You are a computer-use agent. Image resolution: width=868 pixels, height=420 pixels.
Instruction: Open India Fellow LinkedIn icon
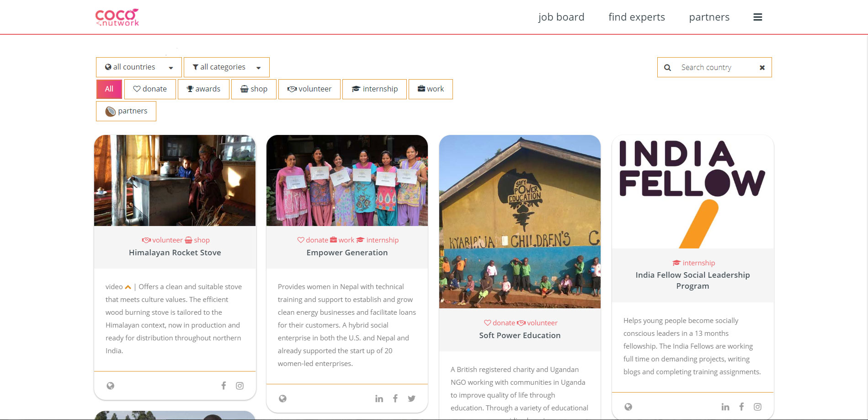(725, 407)
